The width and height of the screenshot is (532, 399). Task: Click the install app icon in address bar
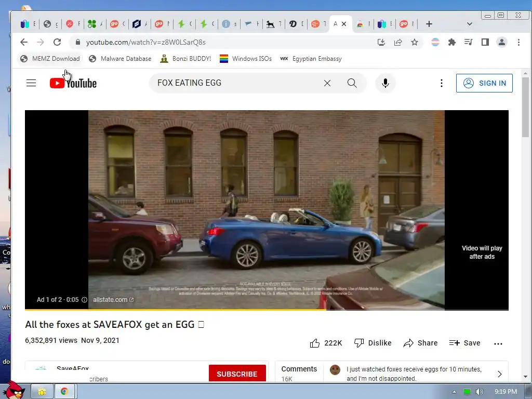pyautogui.click(x=381, y=42)
